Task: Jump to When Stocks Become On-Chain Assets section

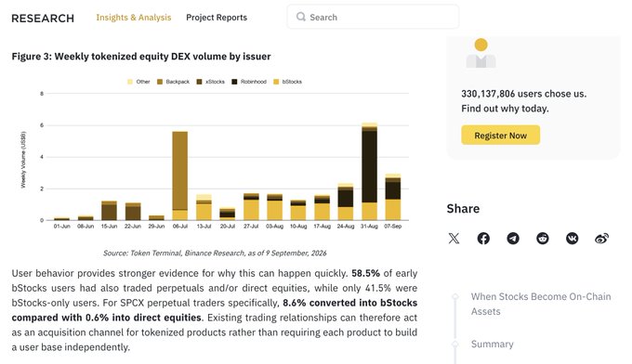Action: pyautogui.click(x=541, y=304)
